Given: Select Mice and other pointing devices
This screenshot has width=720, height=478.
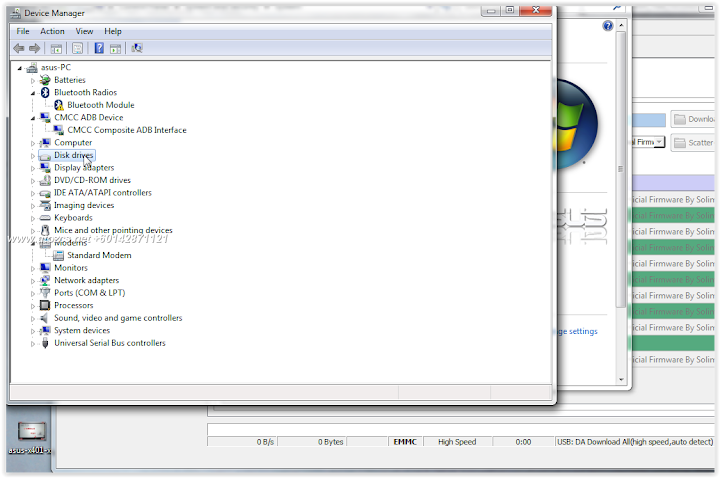Looking at the screenshot, I should tap(113, 230).
